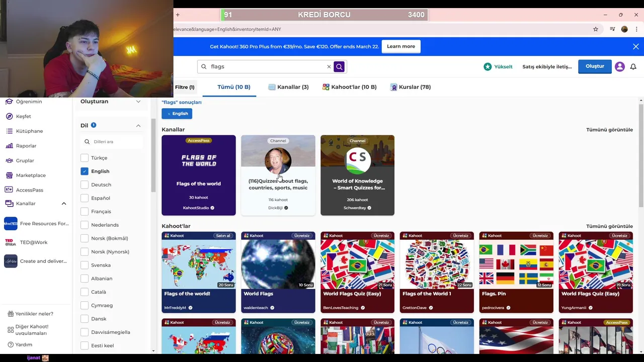The width and height of the screenshot is (644, 362).
Task: Open Flags of the world! kahoot
Action: [199, 272]
